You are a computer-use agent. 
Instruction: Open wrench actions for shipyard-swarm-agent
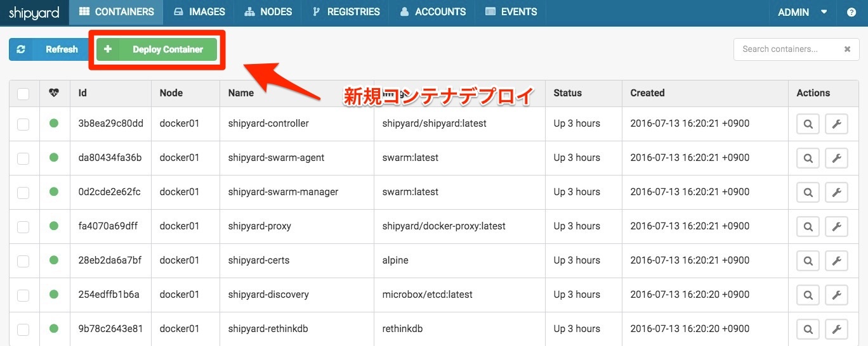click(x=836, y=158)
